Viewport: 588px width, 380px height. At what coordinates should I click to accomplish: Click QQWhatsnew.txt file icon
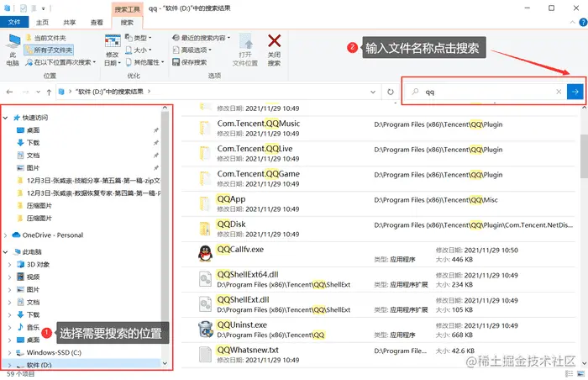click(205, 355)
